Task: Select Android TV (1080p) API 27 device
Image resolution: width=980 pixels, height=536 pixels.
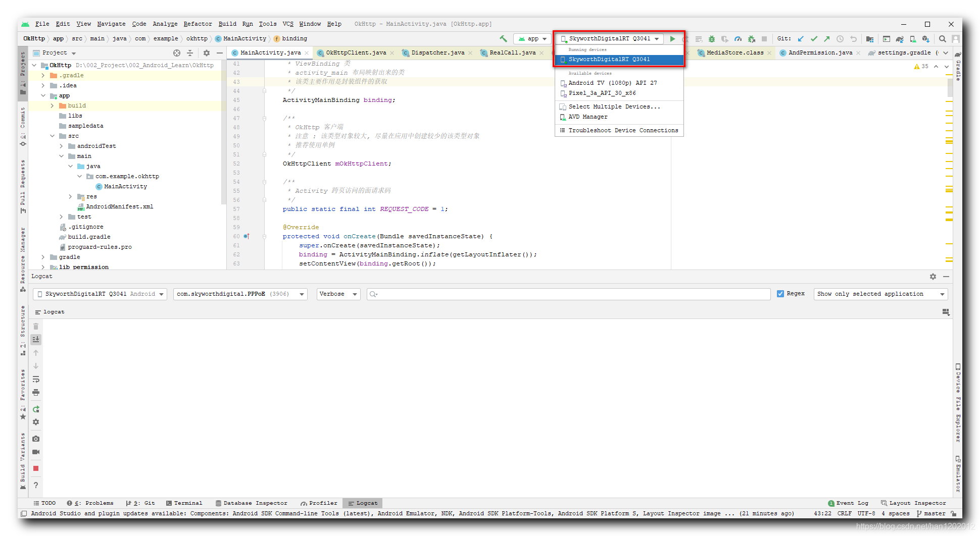Action: point(619,83)
